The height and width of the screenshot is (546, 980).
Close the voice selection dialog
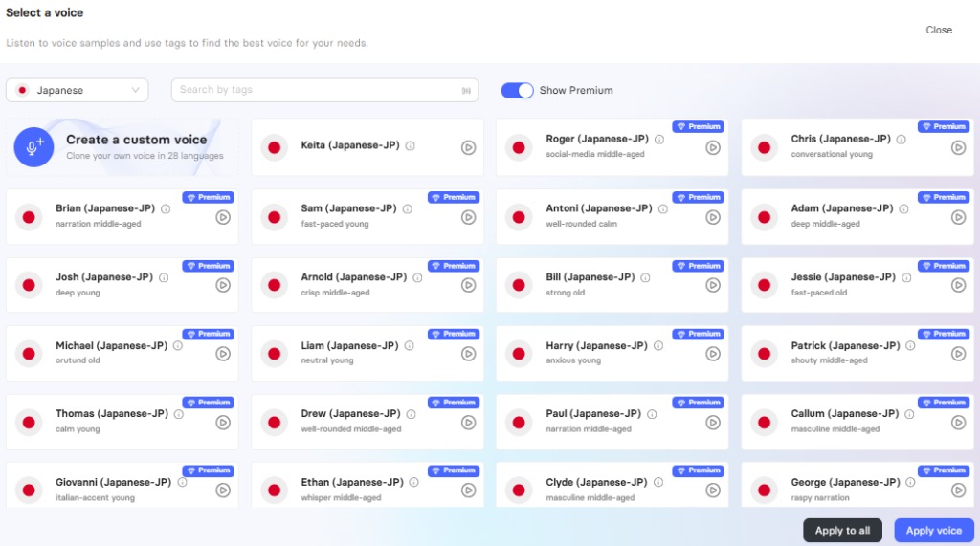939,30
